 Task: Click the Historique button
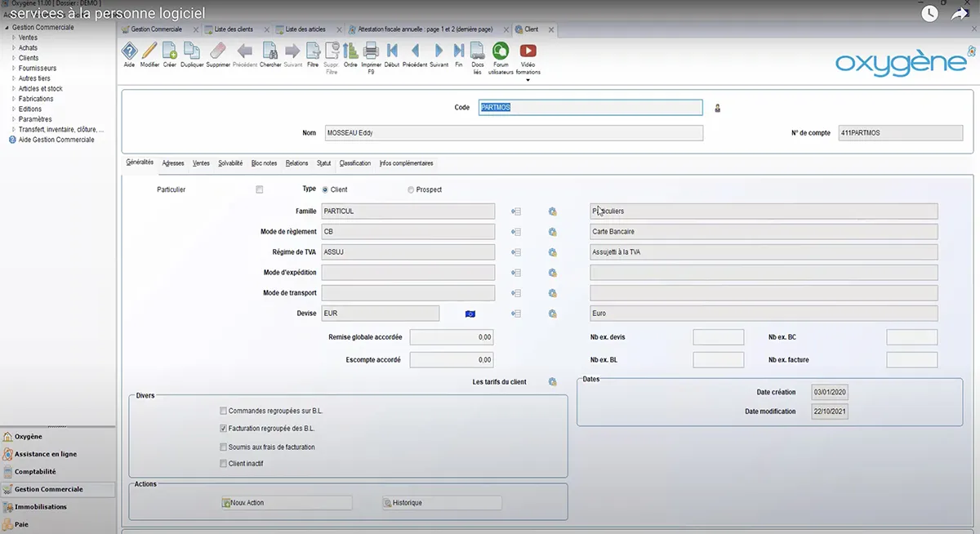(442, 503)
